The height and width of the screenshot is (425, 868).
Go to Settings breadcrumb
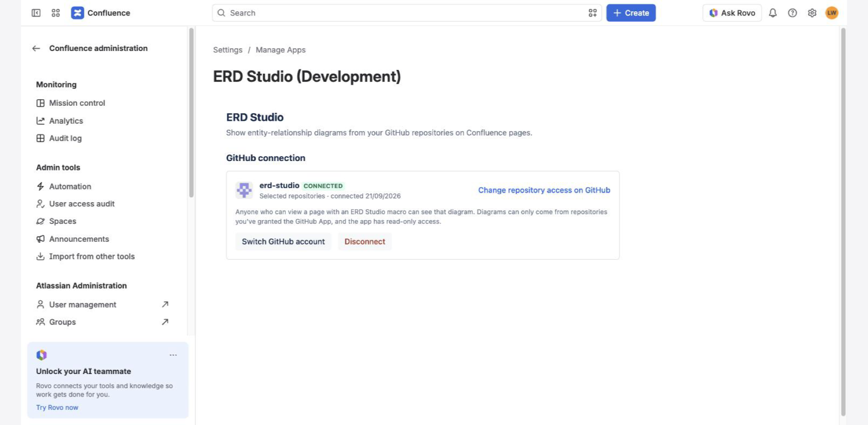tap(227, 50)
